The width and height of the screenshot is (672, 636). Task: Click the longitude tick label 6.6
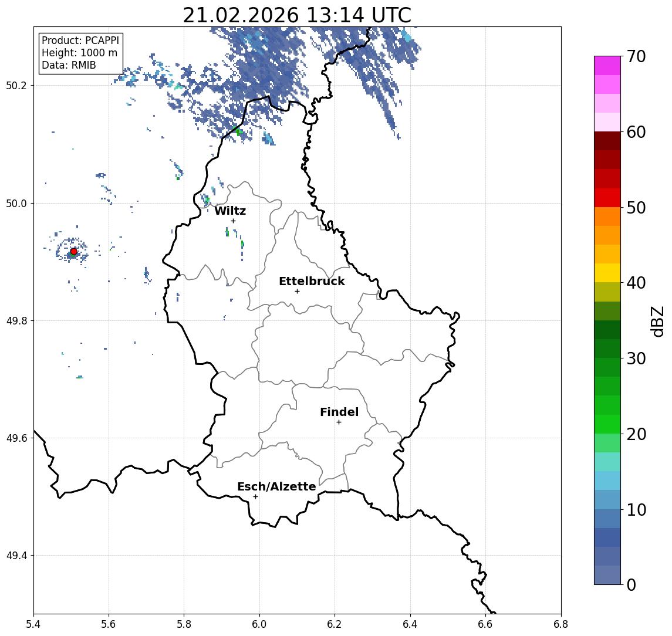click(x=485, y=624)
